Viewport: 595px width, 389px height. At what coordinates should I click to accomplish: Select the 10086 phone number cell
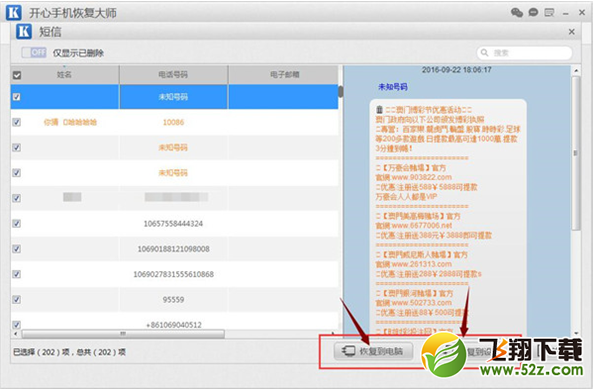pos(173,122)
